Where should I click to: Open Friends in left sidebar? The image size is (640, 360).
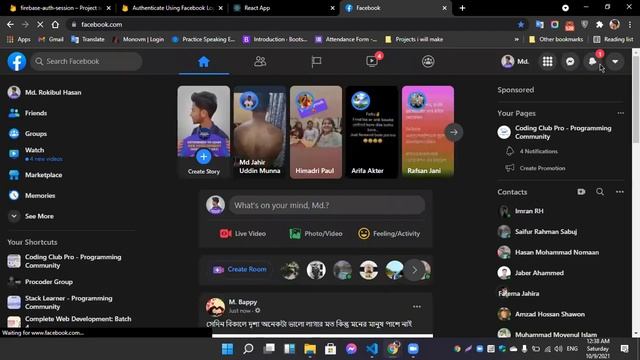click(x=28, y=113)
